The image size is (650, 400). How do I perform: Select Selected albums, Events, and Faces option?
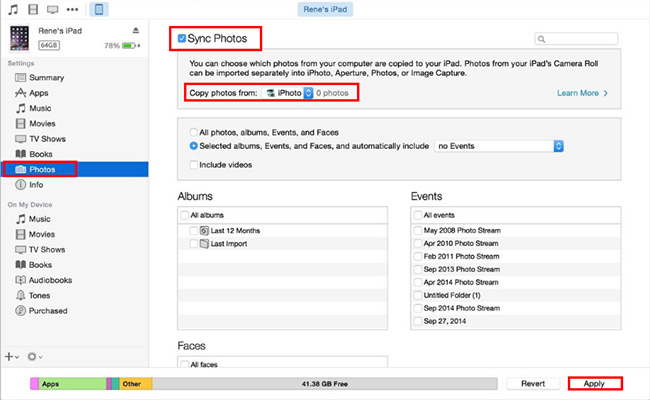193,146
